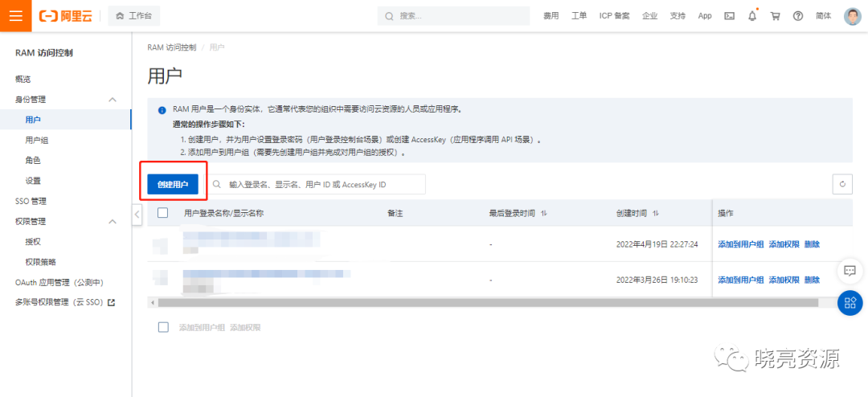The height and width of the screenshot is (397, 868).
Task: Click 删除 for April 19 user
Action: (x=812, y=244)
